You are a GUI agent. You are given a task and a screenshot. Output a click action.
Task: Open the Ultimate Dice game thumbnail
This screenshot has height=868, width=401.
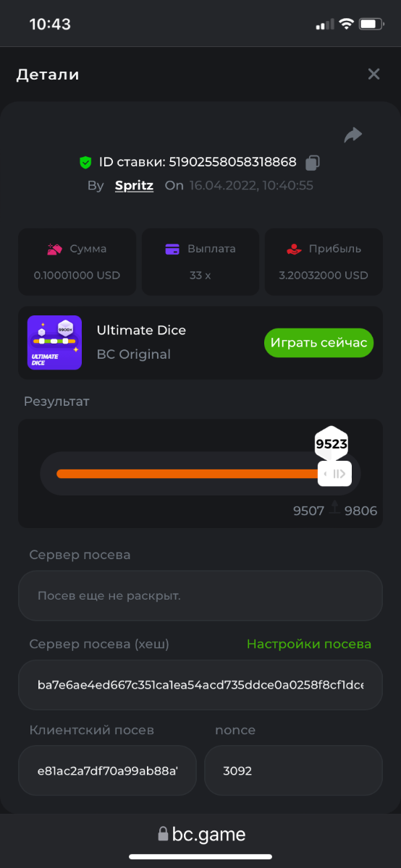(x=54, y=343)
